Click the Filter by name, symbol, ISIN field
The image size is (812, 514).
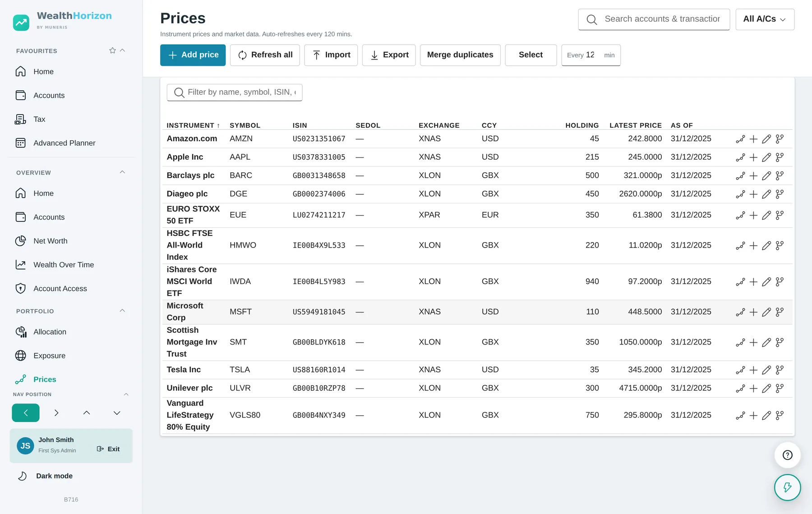pyautogui.click(x=235, y=92)
